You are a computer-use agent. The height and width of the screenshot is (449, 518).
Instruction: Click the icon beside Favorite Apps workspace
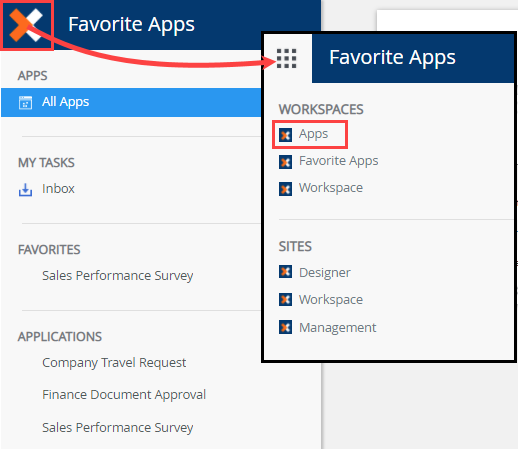coord(285,162)
